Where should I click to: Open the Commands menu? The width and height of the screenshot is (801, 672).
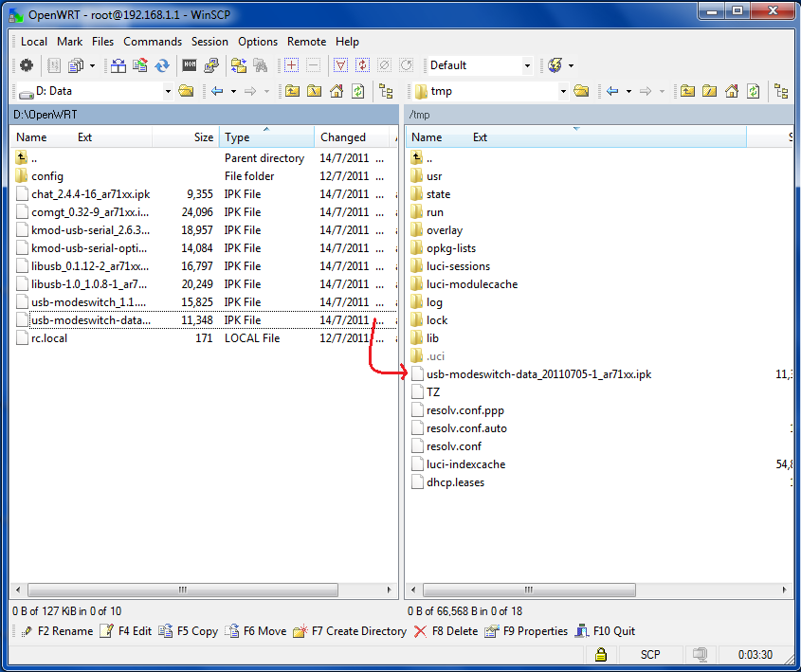pos(153,42)
